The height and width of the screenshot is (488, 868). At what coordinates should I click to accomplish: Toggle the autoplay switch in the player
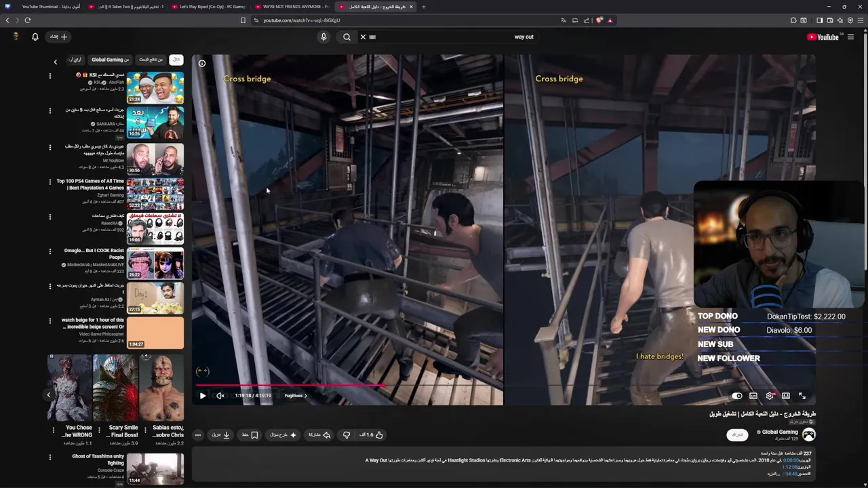(737, 396)
